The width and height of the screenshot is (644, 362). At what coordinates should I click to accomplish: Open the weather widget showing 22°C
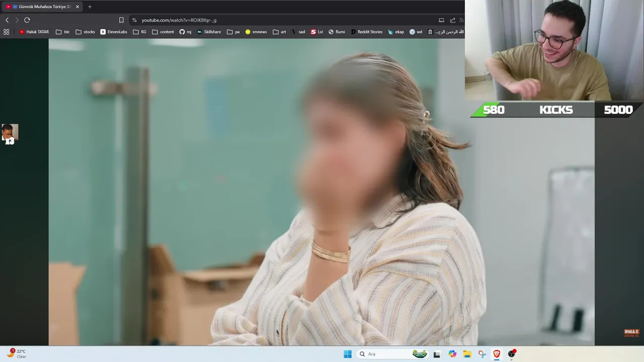pos(17,353)
